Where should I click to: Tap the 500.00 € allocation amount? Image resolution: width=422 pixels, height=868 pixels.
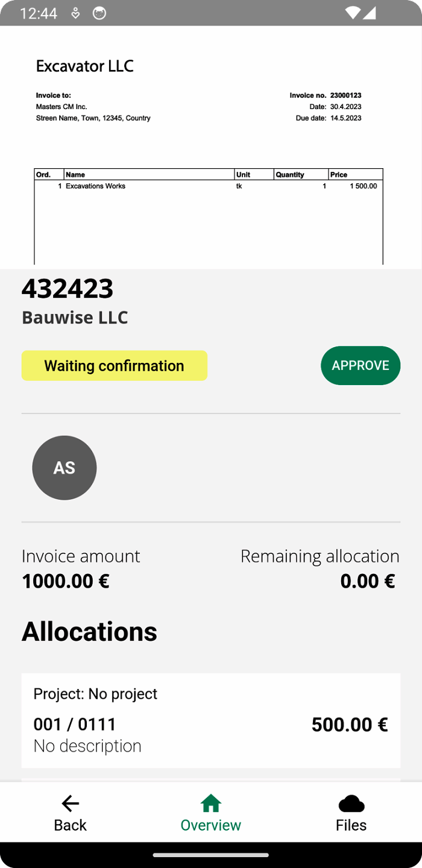(x=350, y=724)
